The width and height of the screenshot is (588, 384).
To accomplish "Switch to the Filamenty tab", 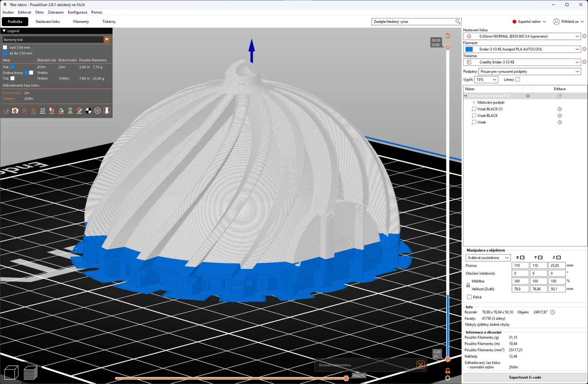I will [x=81, y=22].
